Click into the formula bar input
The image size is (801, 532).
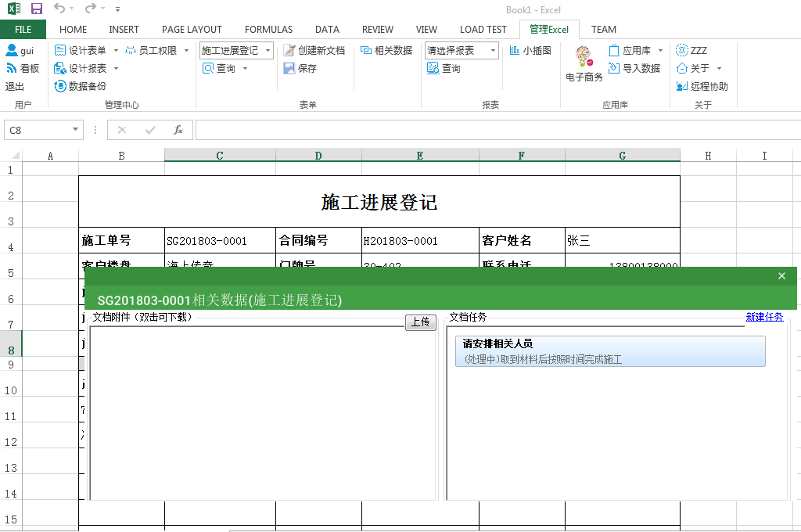coord(498,130)
